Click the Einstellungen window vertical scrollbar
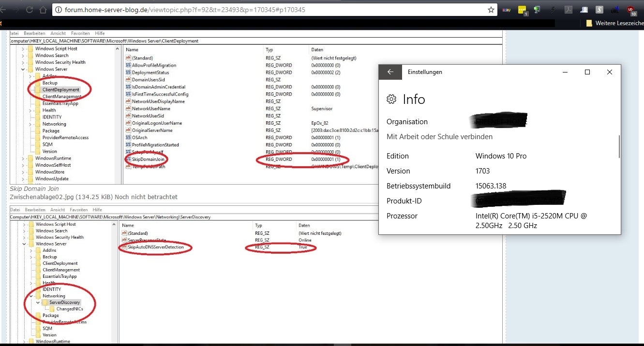644x346 pixels. 619,146
